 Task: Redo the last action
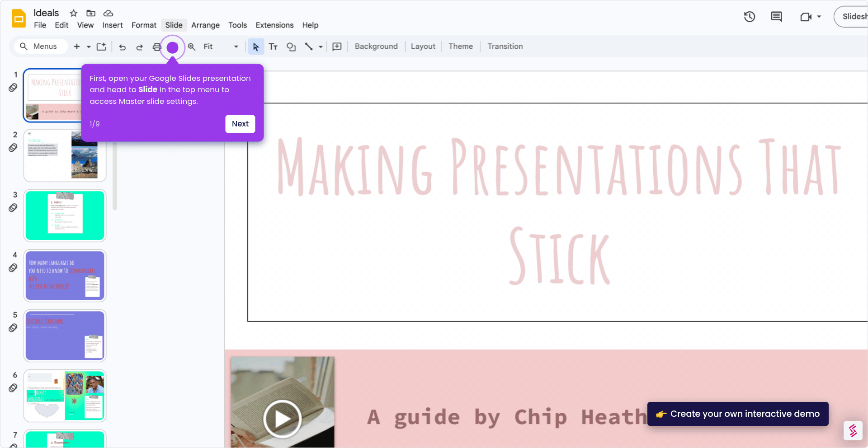pos(139,47)
